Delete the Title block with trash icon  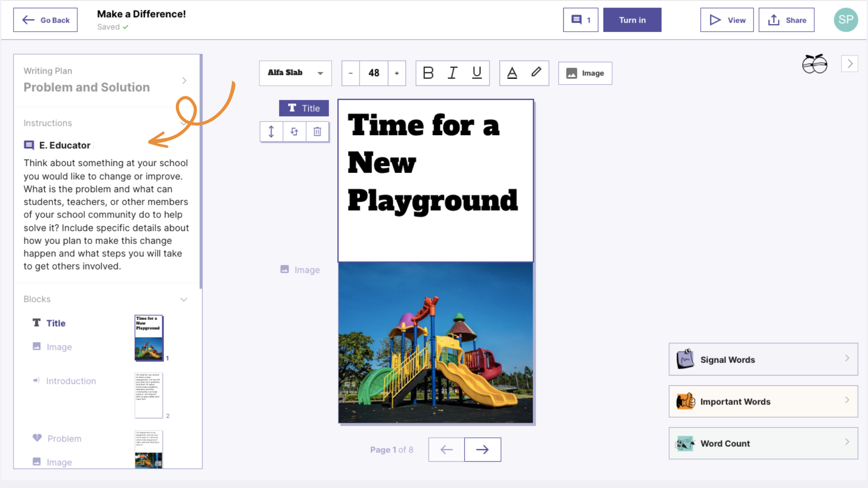point(317,131)
